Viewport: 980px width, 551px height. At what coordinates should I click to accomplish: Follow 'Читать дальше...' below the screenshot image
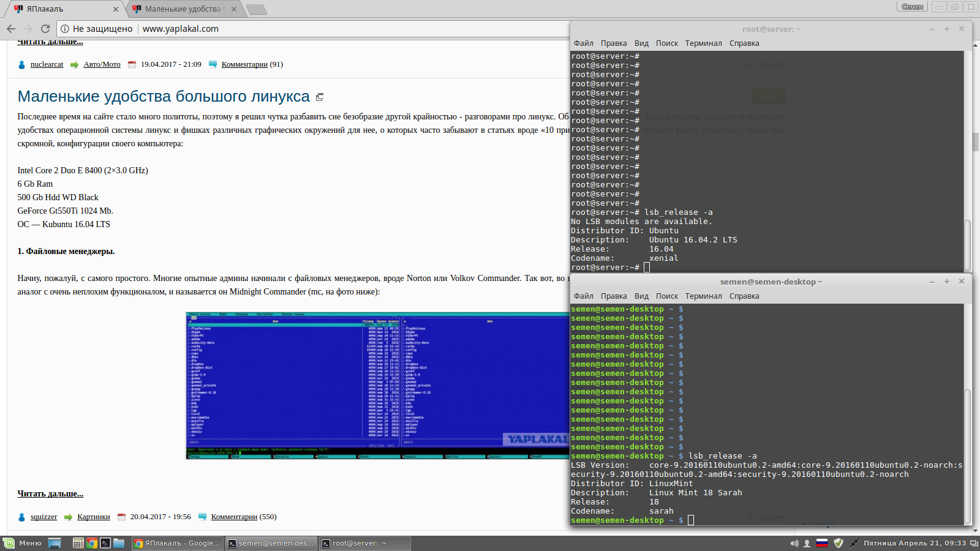50,493
